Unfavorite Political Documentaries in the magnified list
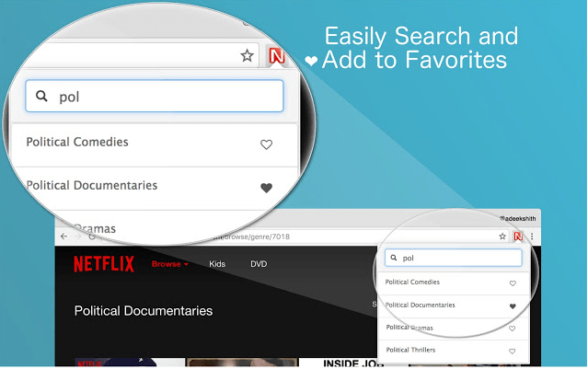 (267, 188)
